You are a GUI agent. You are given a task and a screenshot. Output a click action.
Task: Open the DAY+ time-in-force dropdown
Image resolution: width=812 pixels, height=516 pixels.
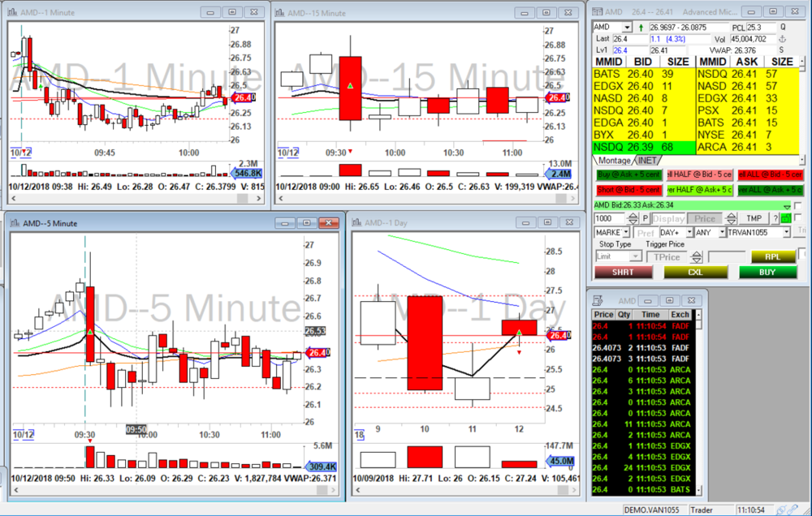[x=689, y=233]
